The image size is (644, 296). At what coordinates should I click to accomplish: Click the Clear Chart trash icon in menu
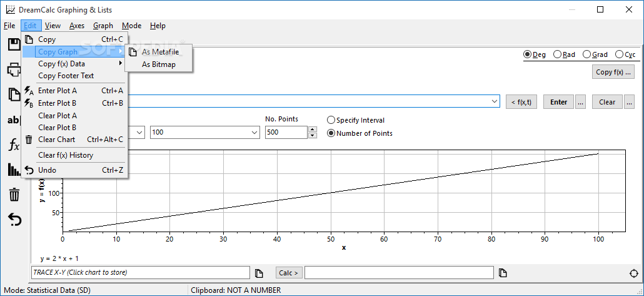click(x=29, y=140)
